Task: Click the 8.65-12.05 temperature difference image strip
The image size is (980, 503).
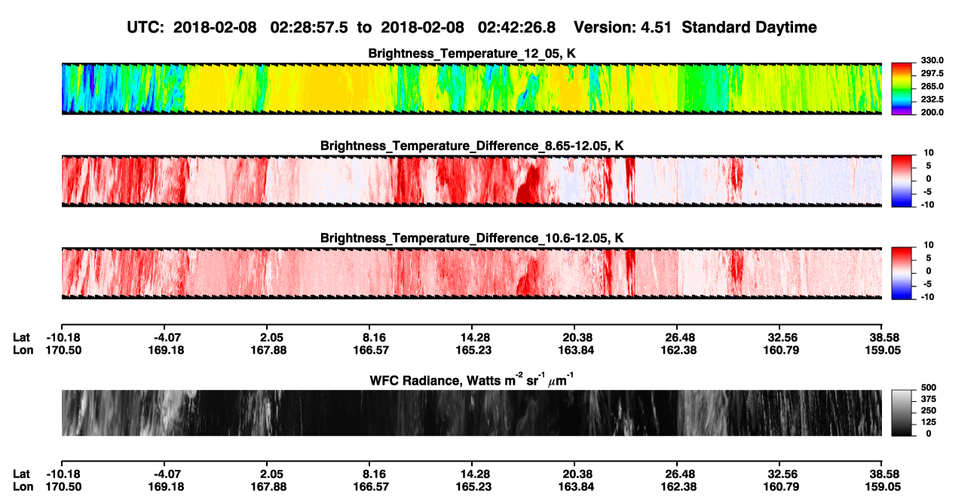Action: click(471, 180)
